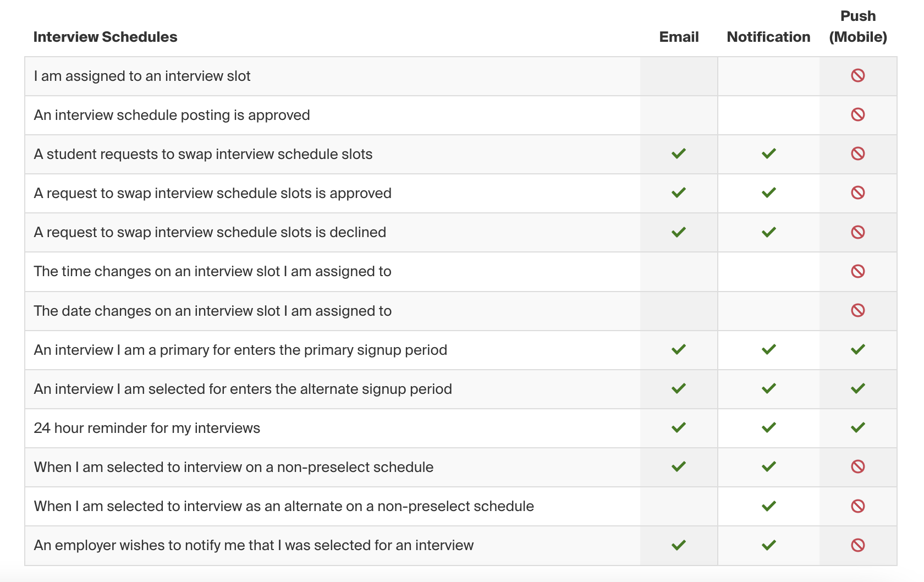Click the blocked Push icon for interview slot assignment
Image resolution: width=924 pixels, height=582 pixels.
(858, 76)
